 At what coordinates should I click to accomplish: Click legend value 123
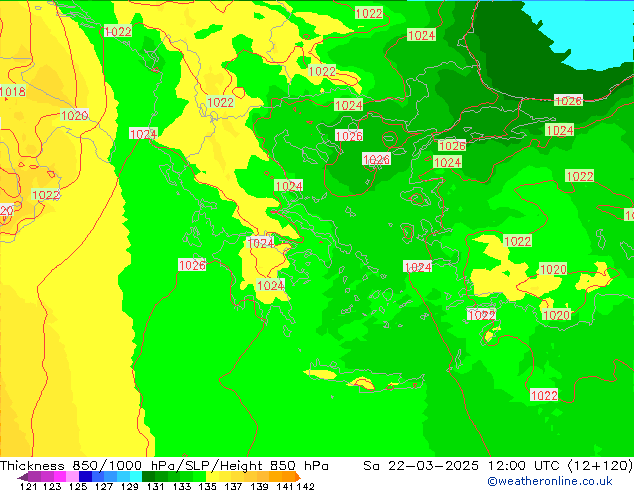pyautogui.click(x=52, y=486)
